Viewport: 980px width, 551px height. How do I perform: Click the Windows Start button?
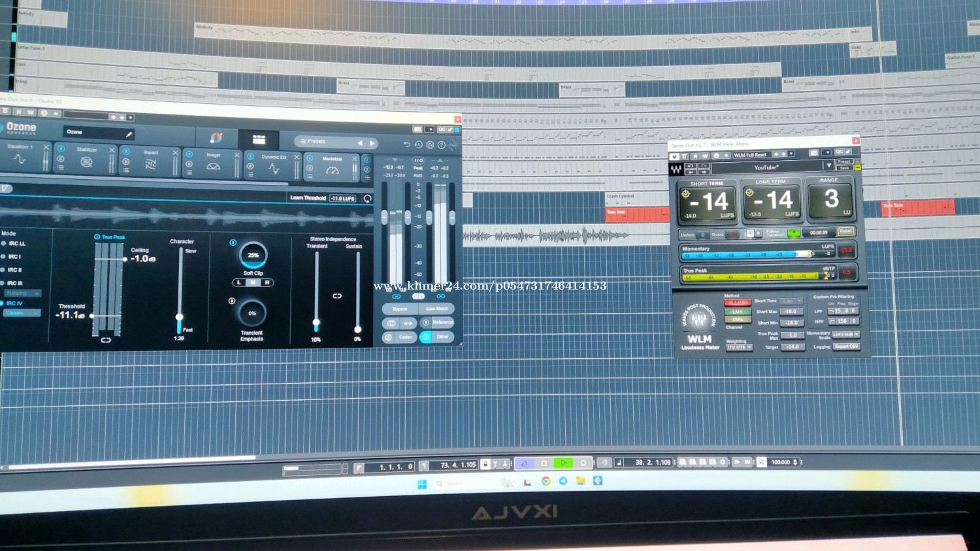[422, 484]
